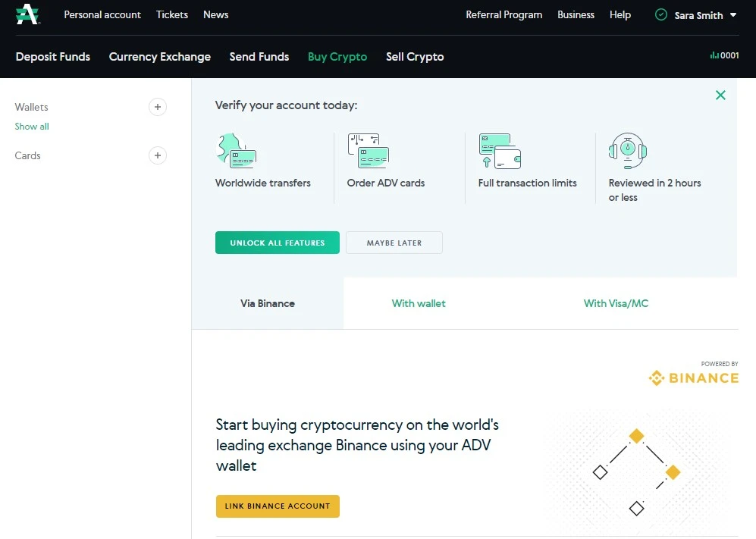Viewport: 756px width, 539px height.
Task: Select Buy Crypto in navigation
Action: point(337,57)
